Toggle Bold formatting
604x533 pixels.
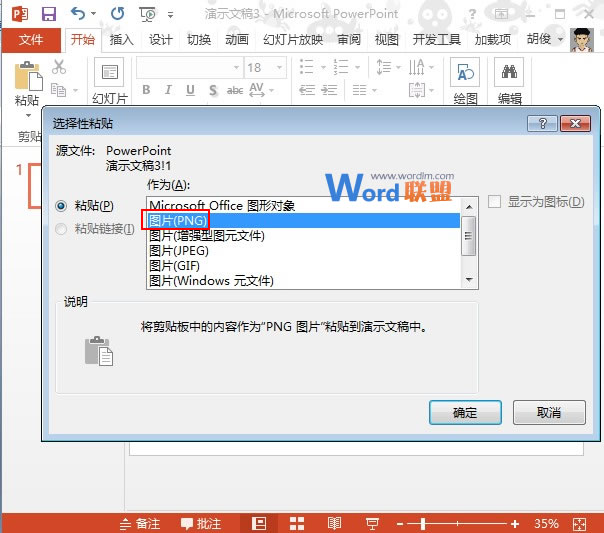(x=146, y=90)
